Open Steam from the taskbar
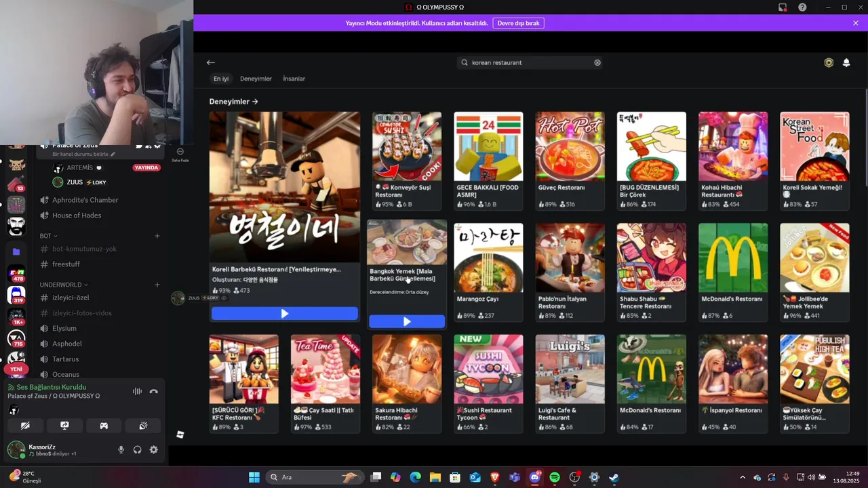The width and height of the screenshot is (868, 488). [614, 477]
